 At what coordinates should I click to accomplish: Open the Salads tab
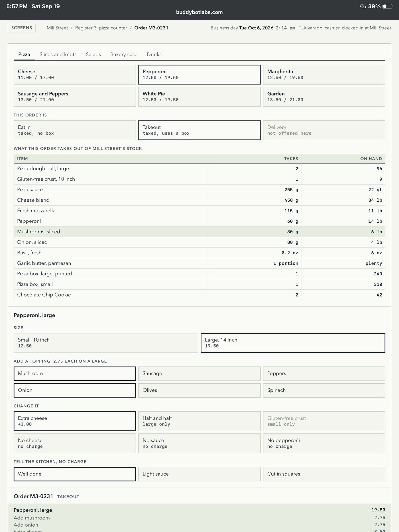(93, 54)
